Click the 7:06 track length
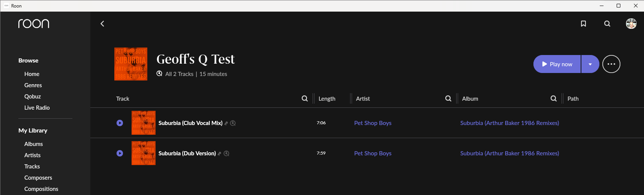Screen dimensions: 644x195 click(x=321, y=123)
